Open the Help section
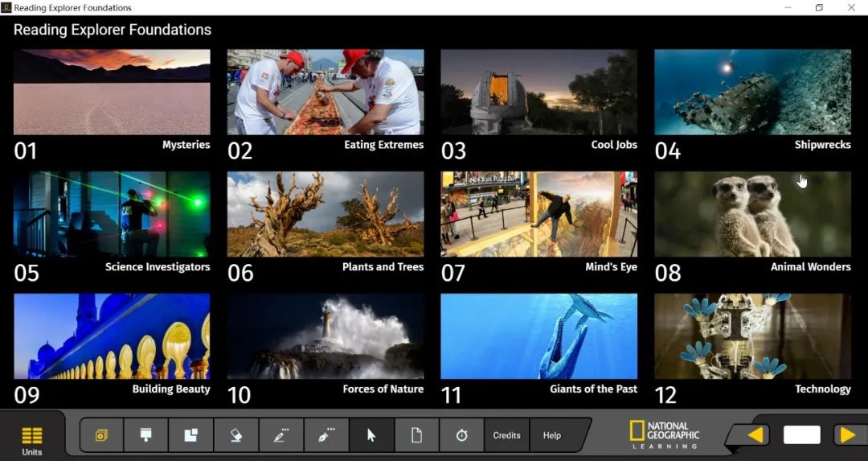Viewport: 868px width, 461px height. 552,435
